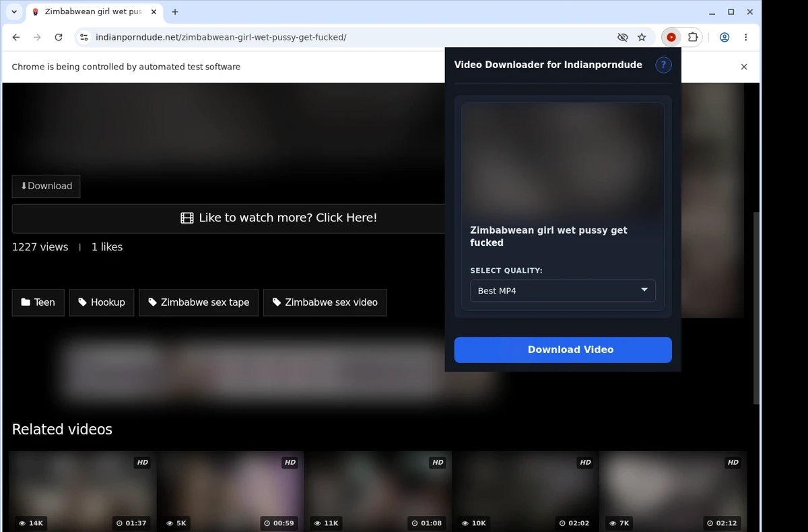Open the Chrome three-dot menu
The image size is (808, 532).
point(745,38)
